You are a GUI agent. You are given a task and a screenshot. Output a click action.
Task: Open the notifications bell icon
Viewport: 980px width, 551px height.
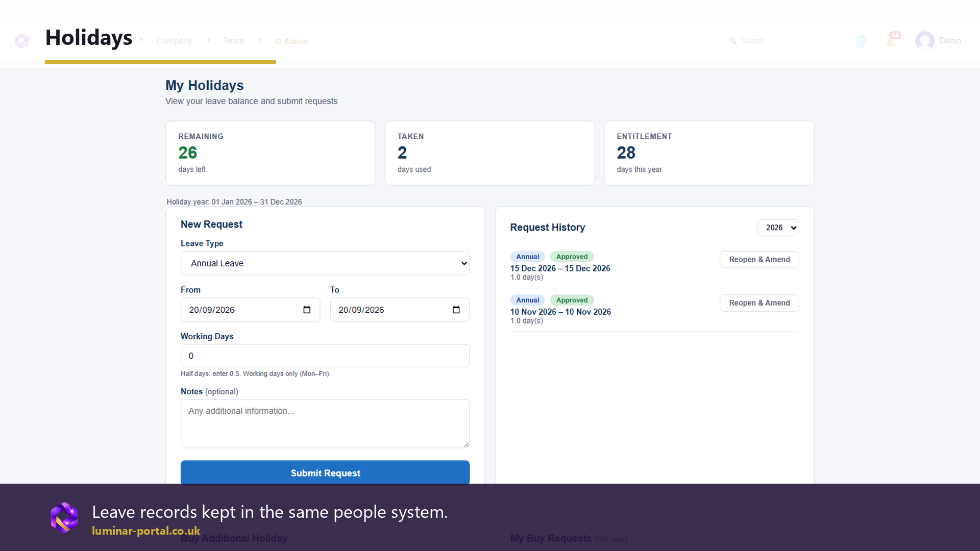tap(892, 40)
